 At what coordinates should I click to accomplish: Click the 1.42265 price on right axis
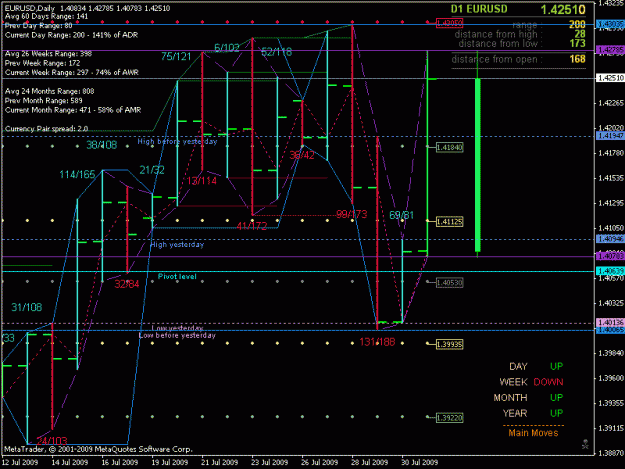(x=611, y=103)
